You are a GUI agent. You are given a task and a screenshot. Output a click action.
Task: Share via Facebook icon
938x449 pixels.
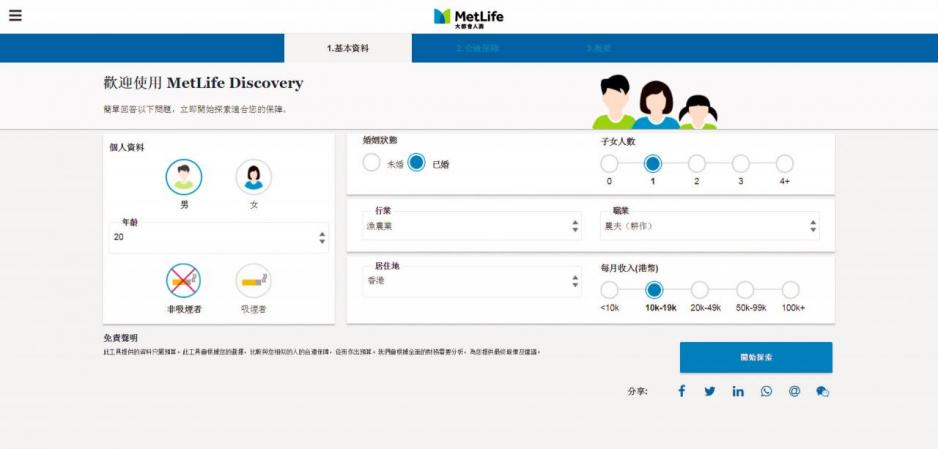tap(681, 391)
